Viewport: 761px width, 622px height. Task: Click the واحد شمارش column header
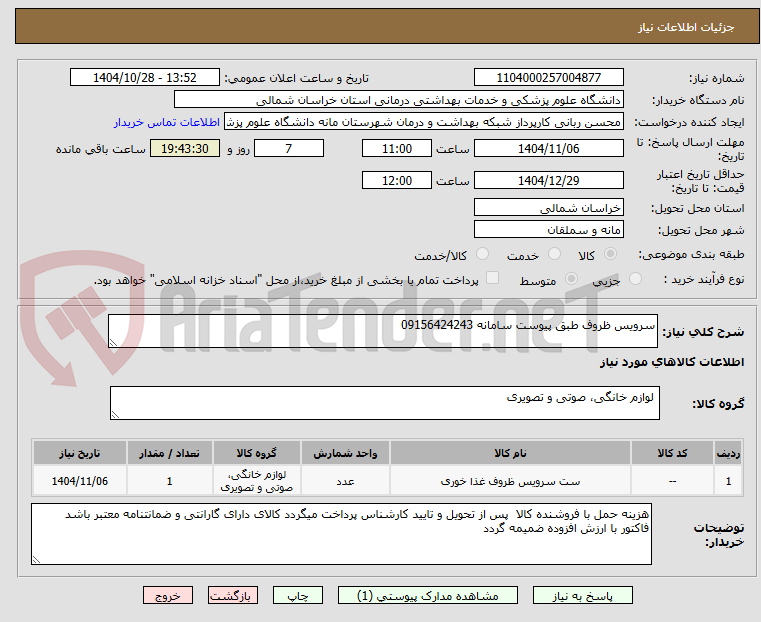coord(345,453)
